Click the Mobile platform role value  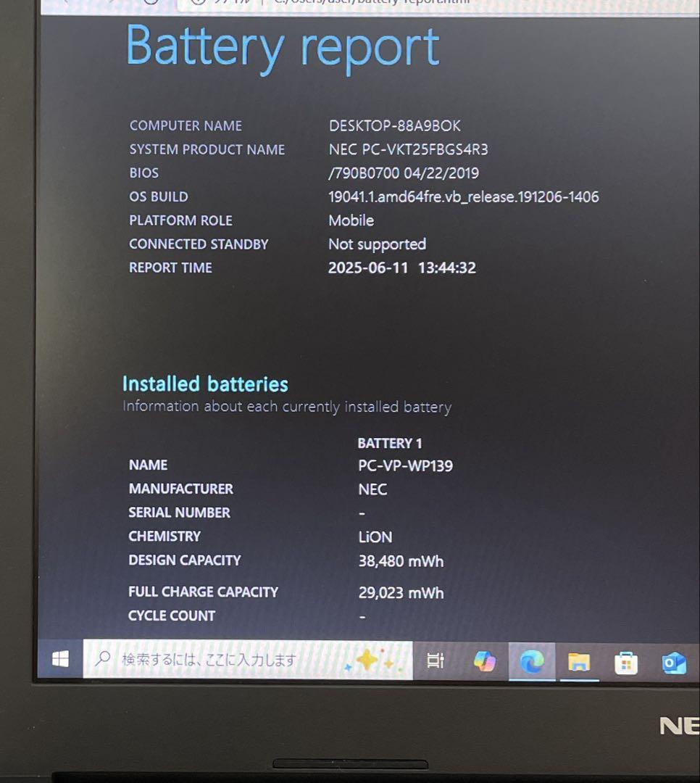click(351, 220)
